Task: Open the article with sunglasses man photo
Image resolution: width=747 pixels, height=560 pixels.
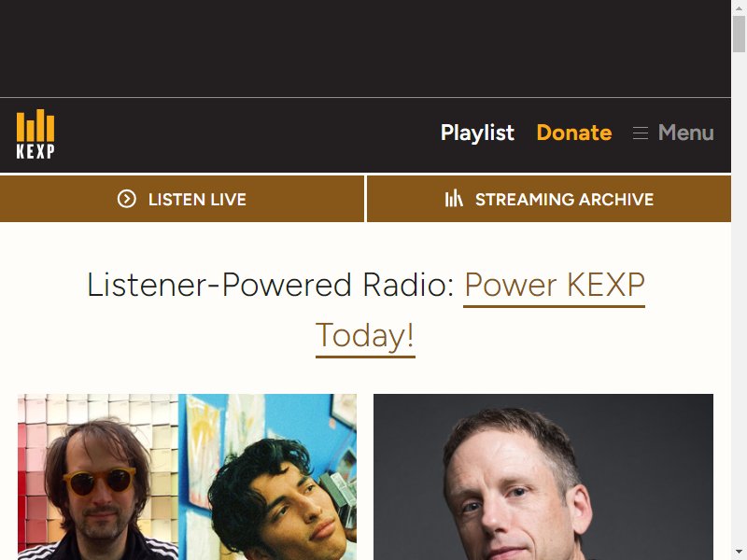Action: click(x=98, y=477)
